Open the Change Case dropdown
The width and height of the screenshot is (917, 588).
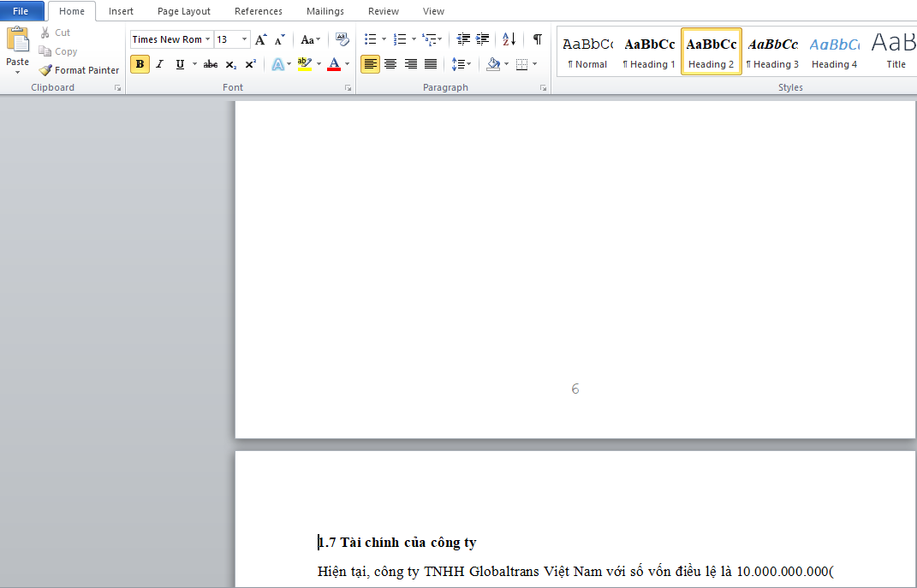click(311, 39)
